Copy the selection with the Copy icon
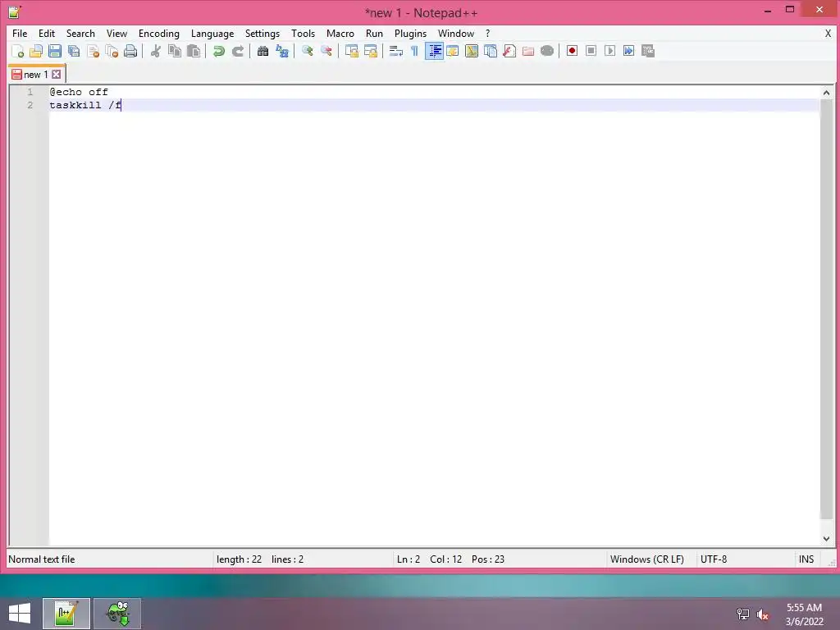Viewport: 840px width, 630px height. coord(175,51)
